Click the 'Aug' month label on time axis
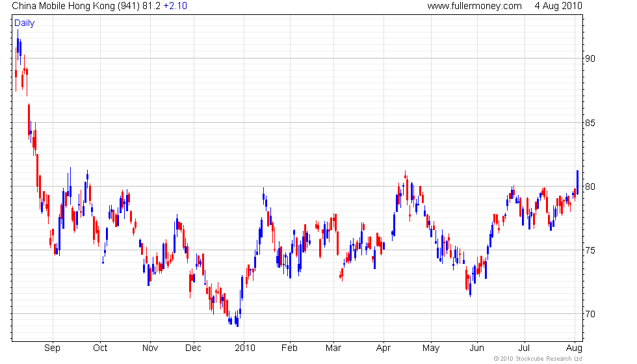The width and height of the screenshot is (637, 364). click(575, 348)
